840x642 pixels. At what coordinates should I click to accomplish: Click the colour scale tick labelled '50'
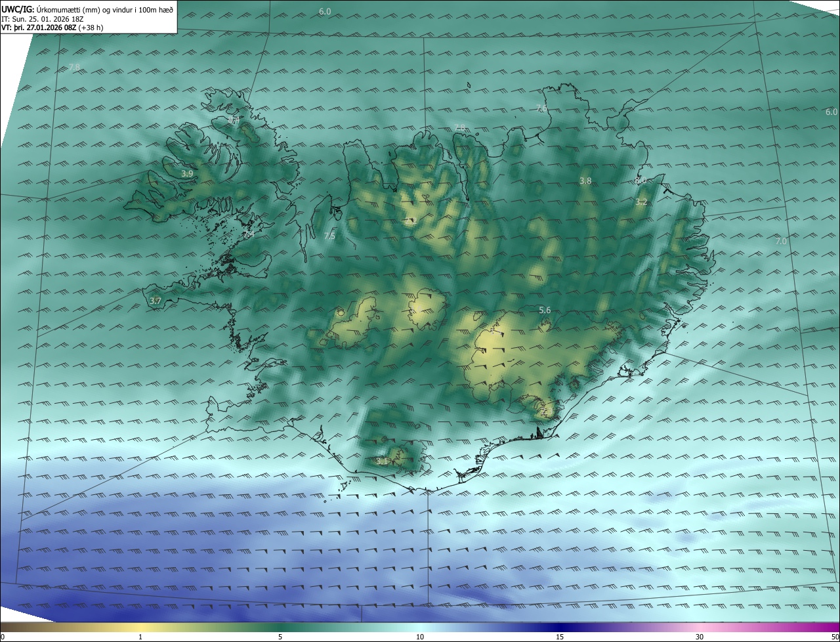835,637
